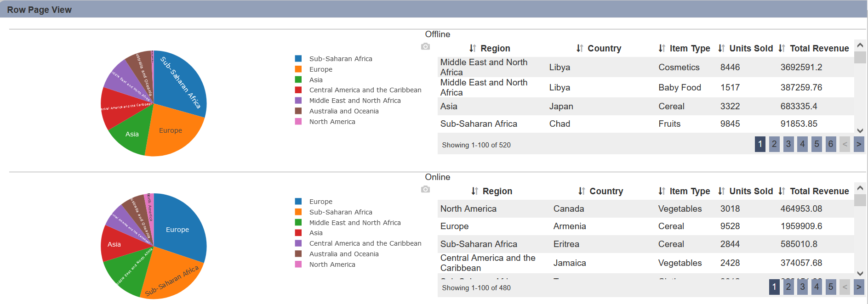Select Chad cell in Offline table
868x304 pixels.
pyautogui.click(x=560, y=124)
